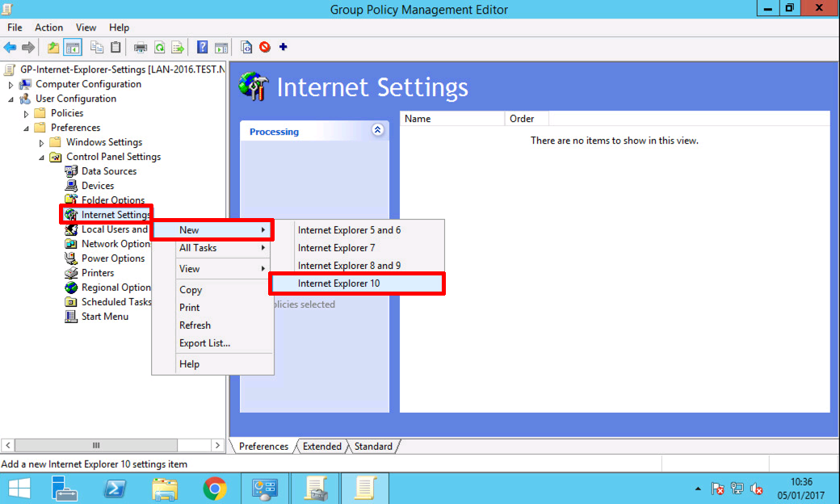This screenshot has height=504, width=840.
Task: Sort by the Name column header
Action: 452,119
